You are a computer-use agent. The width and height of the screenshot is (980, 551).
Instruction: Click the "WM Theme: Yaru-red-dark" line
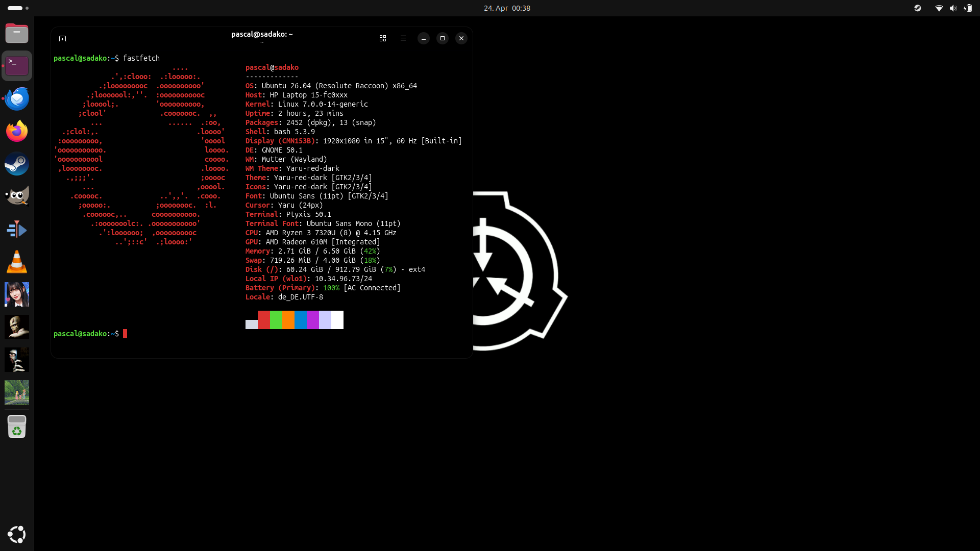(x=292, y=168)
